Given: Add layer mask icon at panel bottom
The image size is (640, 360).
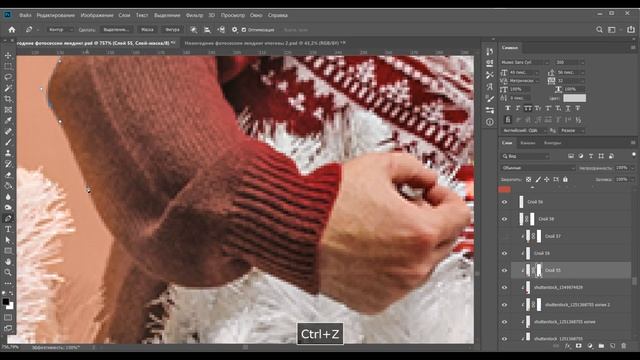Looking at the screenshot, I should pyautogui.click(x=579, y=346).
